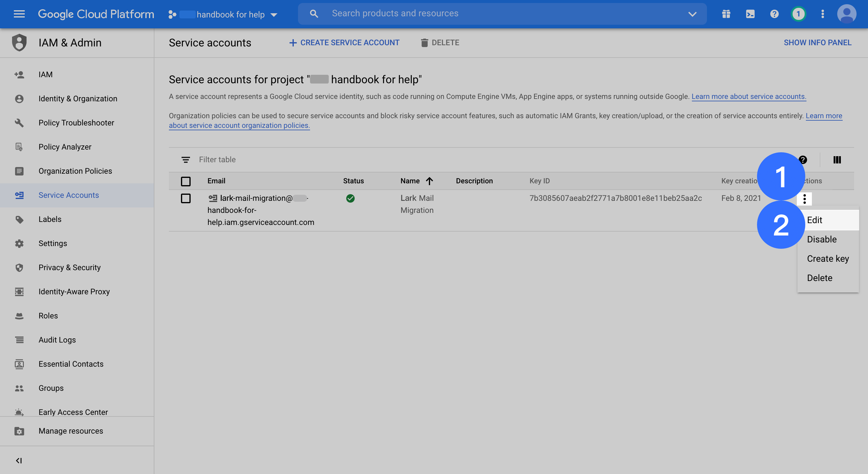Click Show Info Panel
868x474 pixels.
click(817, 43)
